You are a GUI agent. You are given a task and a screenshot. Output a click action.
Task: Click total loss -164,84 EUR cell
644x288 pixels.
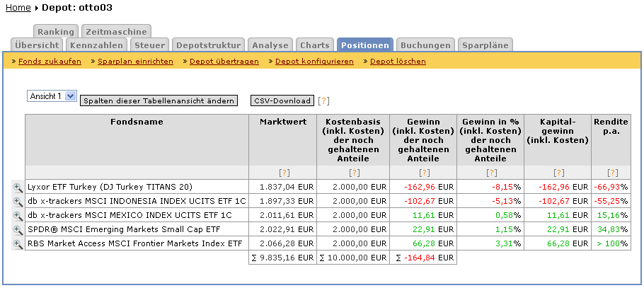[423, 258]
